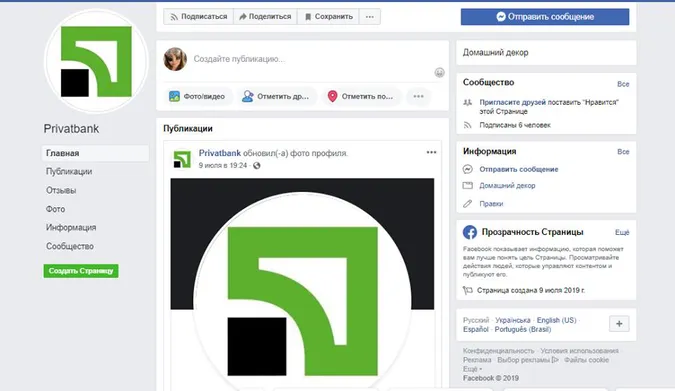675x391 pixels.
Task: Open the Публикации tab in the sidebar
Action: tap(69, 171)
